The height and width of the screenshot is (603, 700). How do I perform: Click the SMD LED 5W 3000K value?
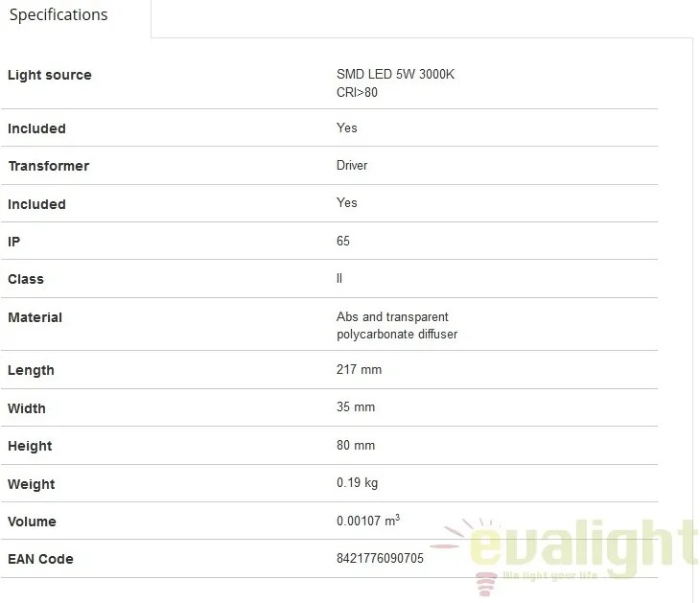[395, 74]
